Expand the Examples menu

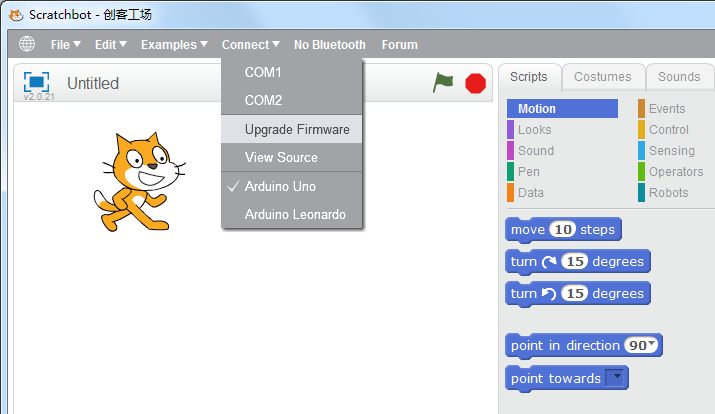click(x=174, y=45)
